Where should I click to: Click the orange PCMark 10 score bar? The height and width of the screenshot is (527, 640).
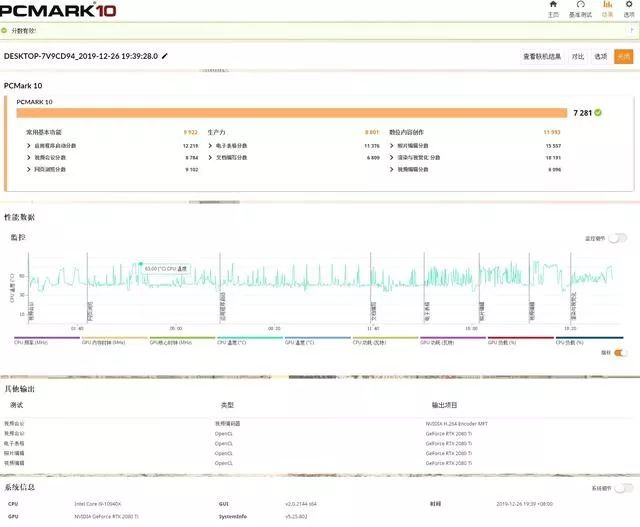(x=292, y=113)
